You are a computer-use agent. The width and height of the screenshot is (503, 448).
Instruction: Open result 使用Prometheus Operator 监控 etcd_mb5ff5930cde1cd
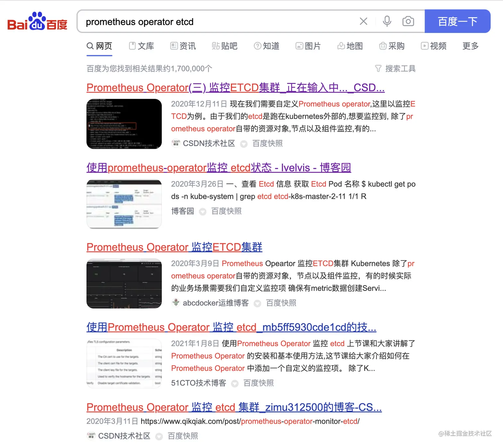[232, 327]
